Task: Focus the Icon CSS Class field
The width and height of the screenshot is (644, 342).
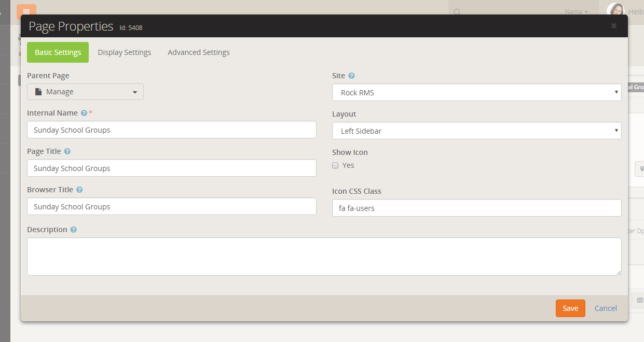Action: click(476, 208)
